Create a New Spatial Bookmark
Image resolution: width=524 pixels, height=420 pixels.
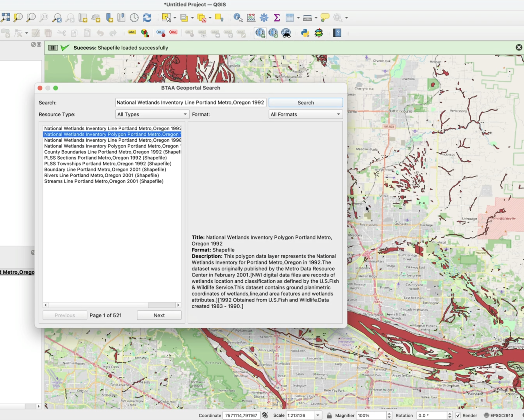[x=109, y=17]
